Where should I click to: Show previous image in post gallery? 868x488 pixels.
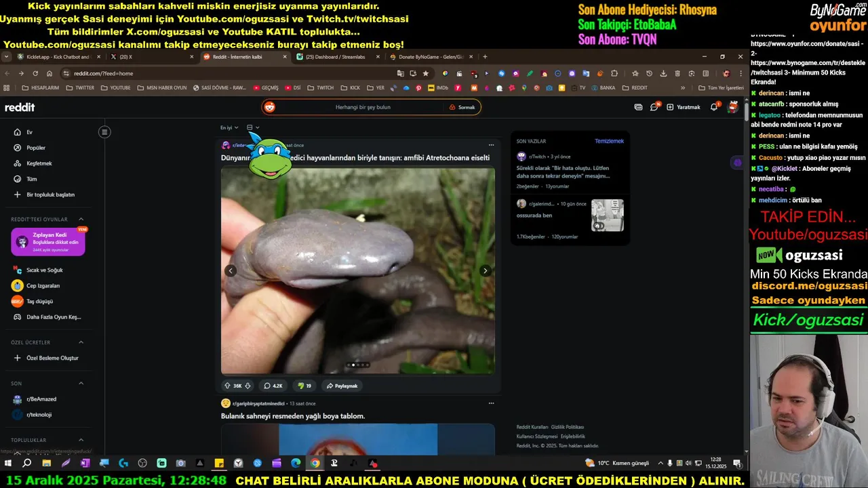click(231, 270)
